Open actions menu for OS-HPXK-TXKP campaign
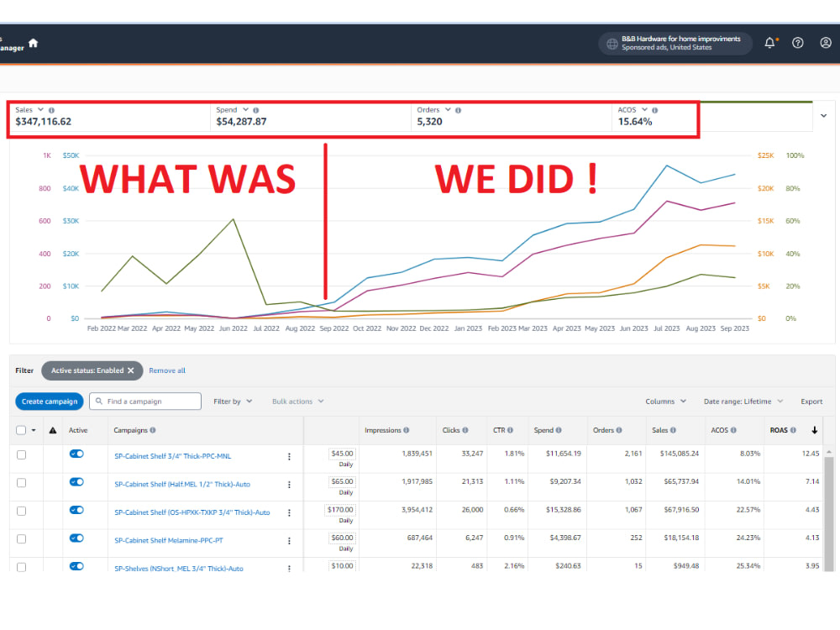 [x=289, y=512]
